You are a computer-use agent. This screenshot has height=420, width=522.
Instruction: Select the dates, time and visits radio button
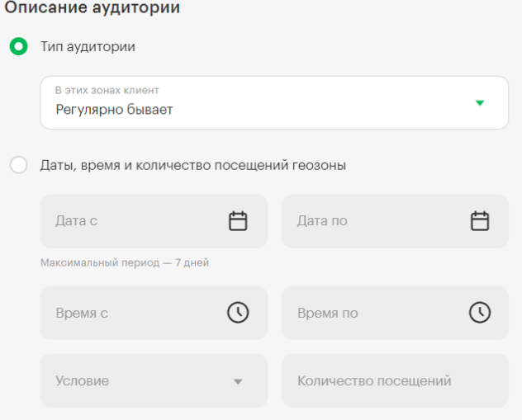click(x=18, y=165)
